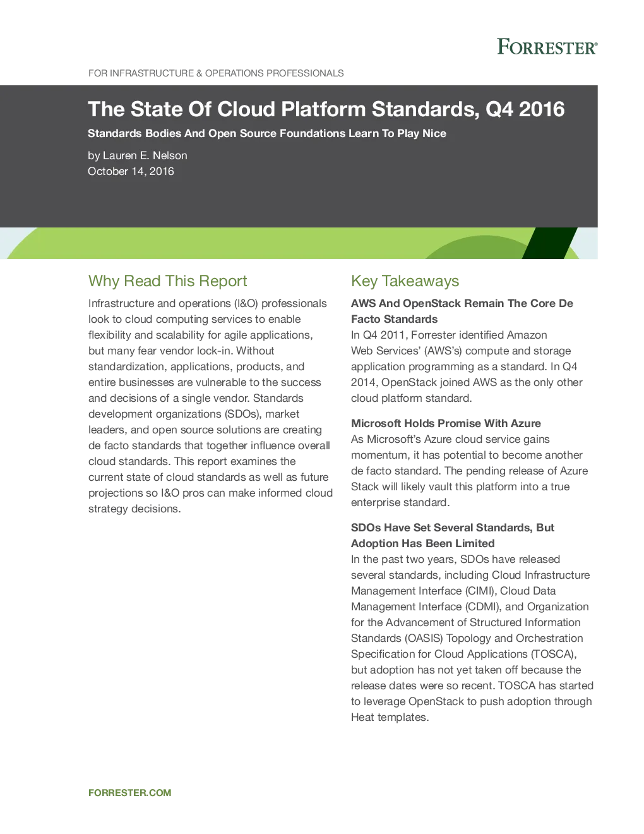Click 'FOR INFRASTRUCTURE & OPERATIONS PROFESSIONALS' header
This screenshot has width=644, height=834.
pyautogui.click(x=216, y=73)
